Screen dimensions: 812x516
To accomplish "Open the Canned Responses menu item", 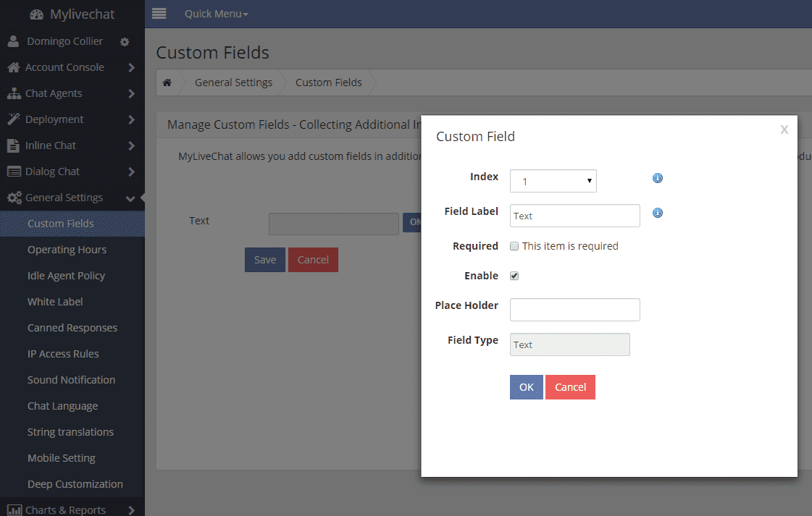I will point(72,327).
